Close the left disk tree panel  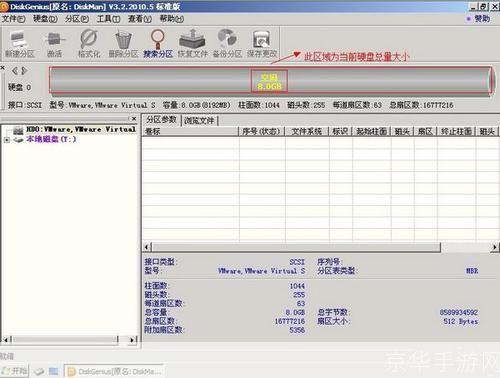pos(134,119)
